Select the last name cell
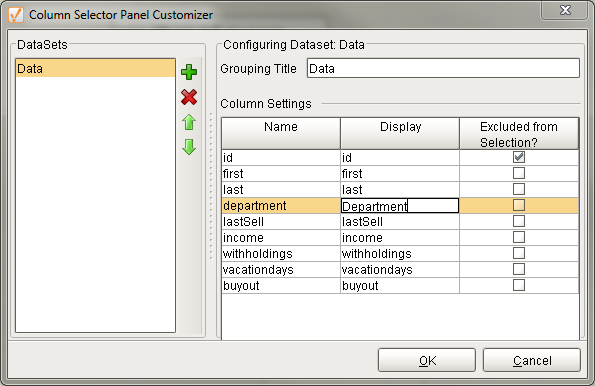Viewport: 595px width, 386px height. [x=281, y=189]
